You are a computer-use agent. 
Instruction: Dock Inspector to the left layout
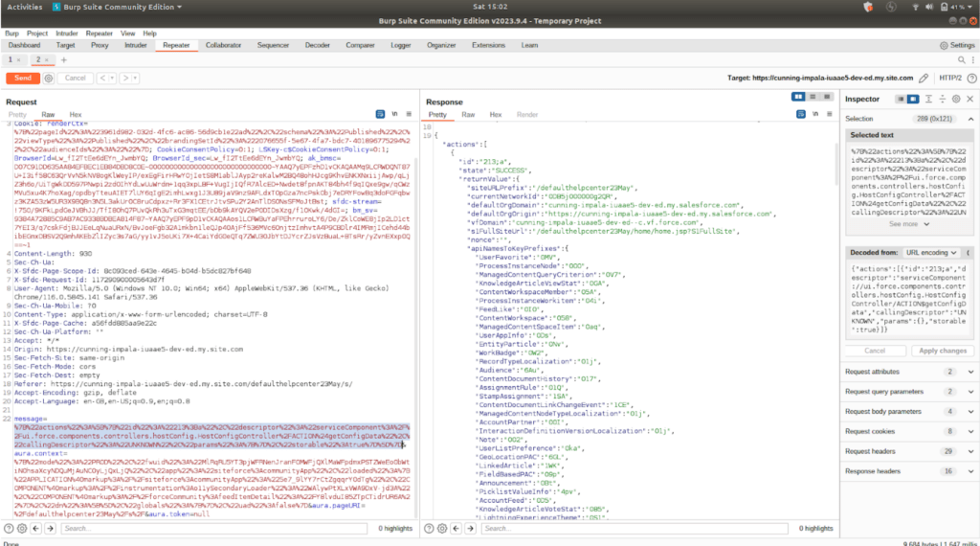(901, 99)
